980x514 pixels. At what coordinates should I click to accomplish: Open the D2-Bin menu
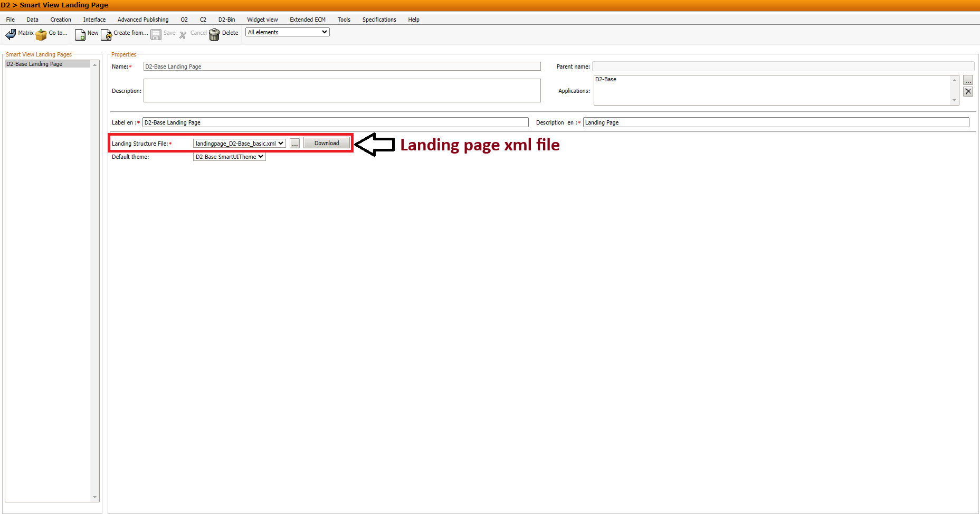click(x=227, y=20)
